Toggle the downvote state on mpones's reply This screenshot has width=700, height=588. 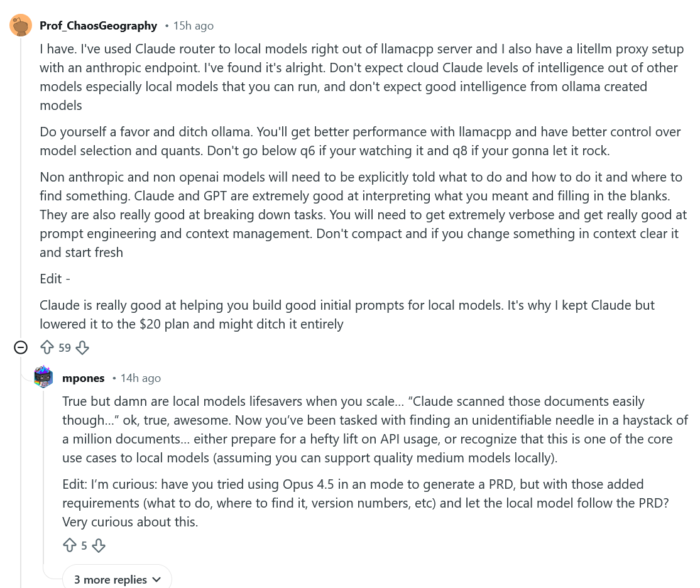click(x=99, y=545)
